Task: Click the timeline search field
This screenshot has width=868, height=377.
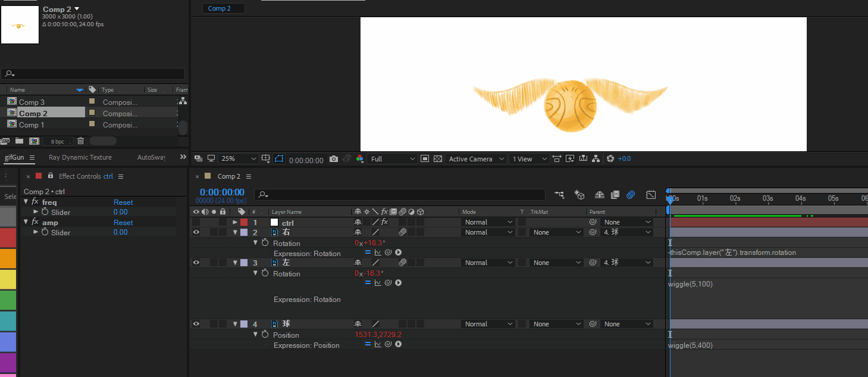Action: coord(400,195)
